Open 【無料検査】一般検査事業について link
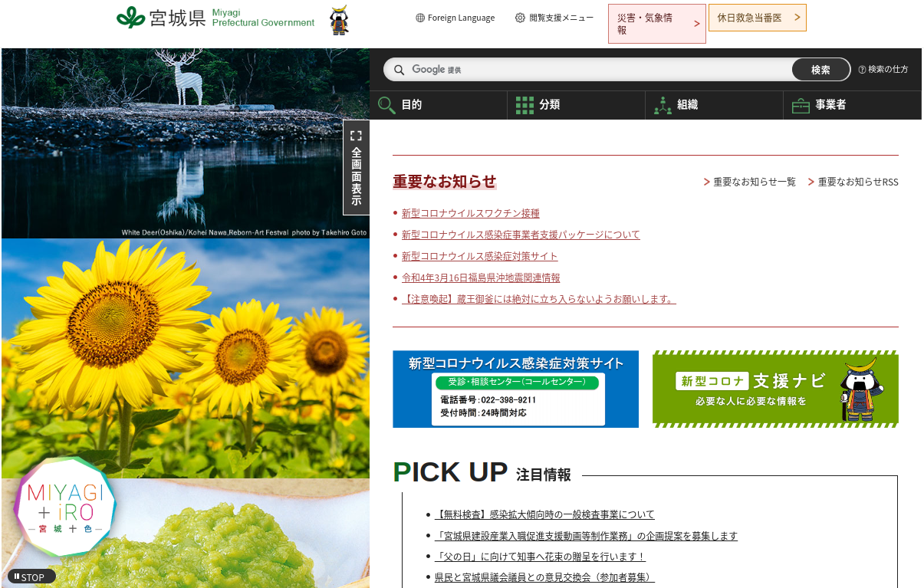The image size is (924, 588). click(x=544, y=514)
